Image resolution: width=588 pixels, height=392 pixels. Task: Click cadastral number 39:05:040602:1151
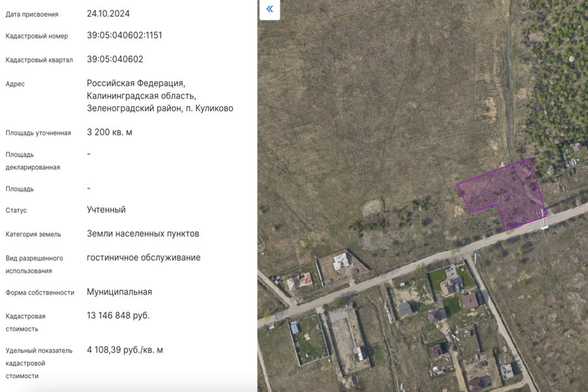pyautogui.click(x=124, y=35)
